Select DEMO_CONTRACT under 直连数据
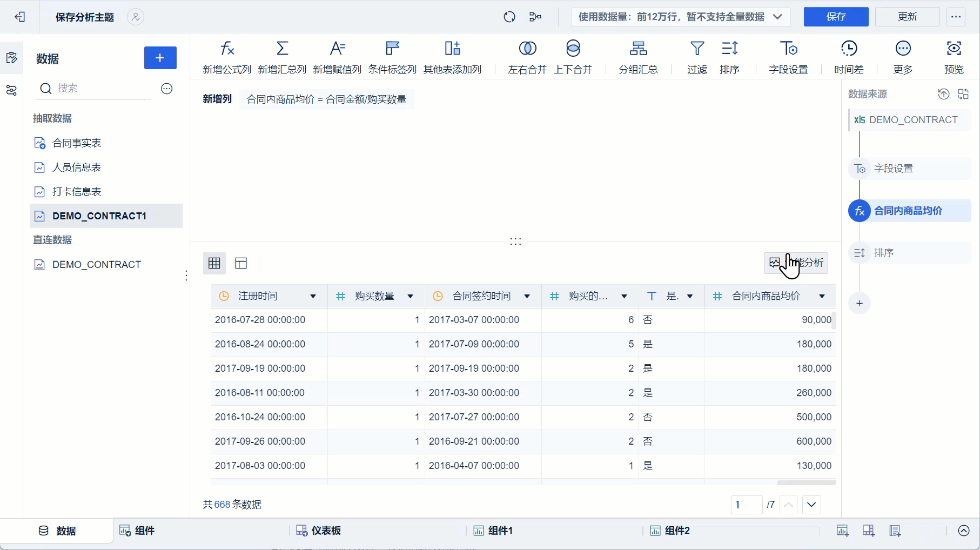This screenshot has width=980, height=550. (106, 265)
